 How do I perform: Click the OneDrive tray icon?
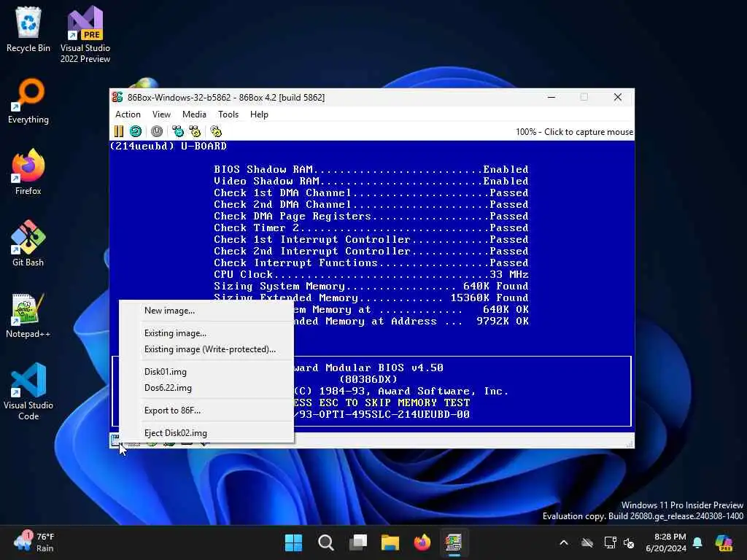[x=587, y=542]
